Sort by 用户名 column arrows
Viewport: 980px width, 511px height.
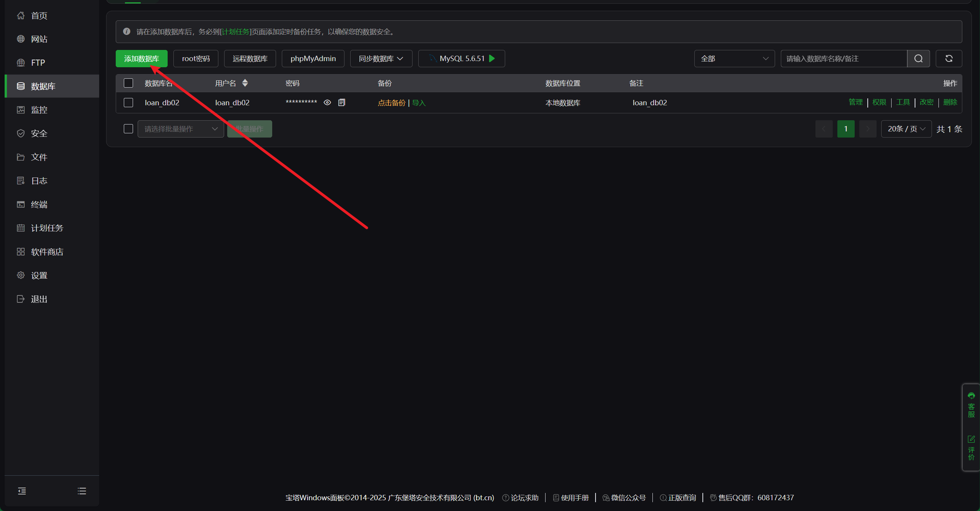(245, 83)
